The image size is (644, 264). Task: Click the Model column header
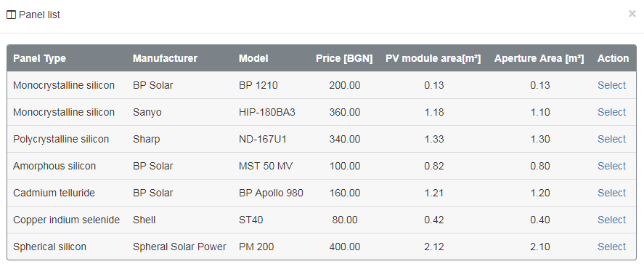(x=253, y=58)
